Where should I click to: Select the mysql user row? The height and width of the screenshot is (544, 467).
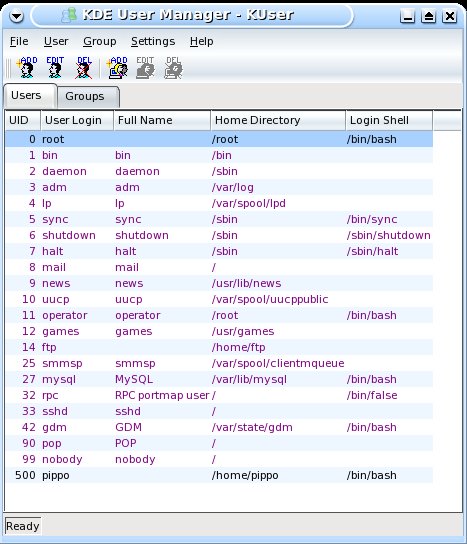(219, 379)
